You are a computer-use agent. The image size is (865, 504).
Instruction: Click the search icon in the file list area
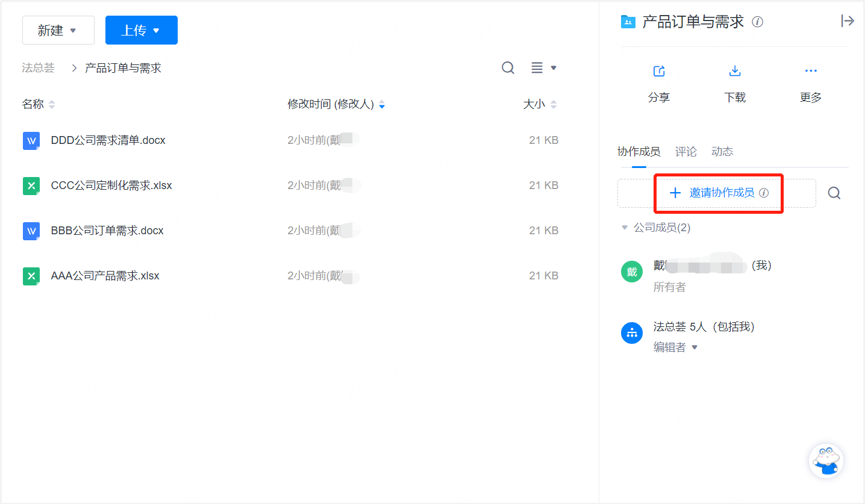click(x=508, y=67)
